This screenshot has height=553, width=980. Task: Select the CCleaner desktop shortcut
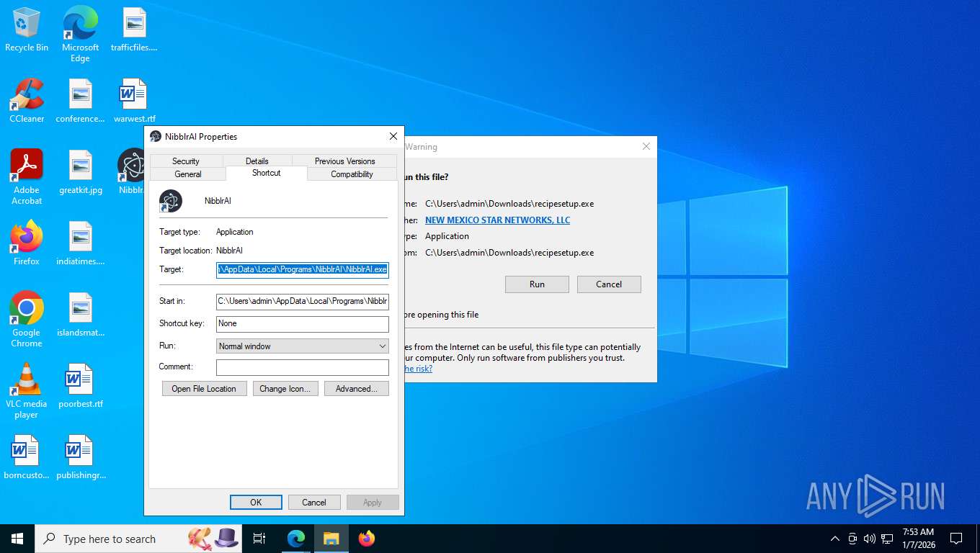(27, 100)
